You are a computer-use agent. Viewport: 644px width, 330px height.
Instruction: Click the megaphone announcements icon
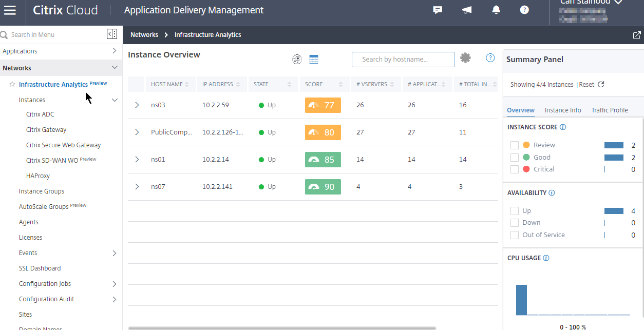point(467,10)
